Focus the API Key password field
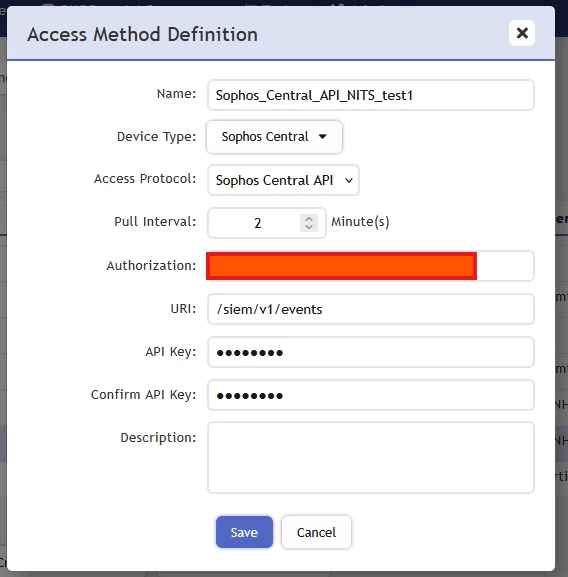The height and width of the screenshot is (577, 568). 371,352
